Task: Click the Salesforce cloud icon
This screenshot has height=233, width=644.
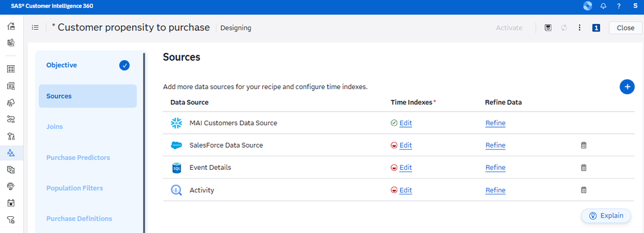Action: pos(176,145)
